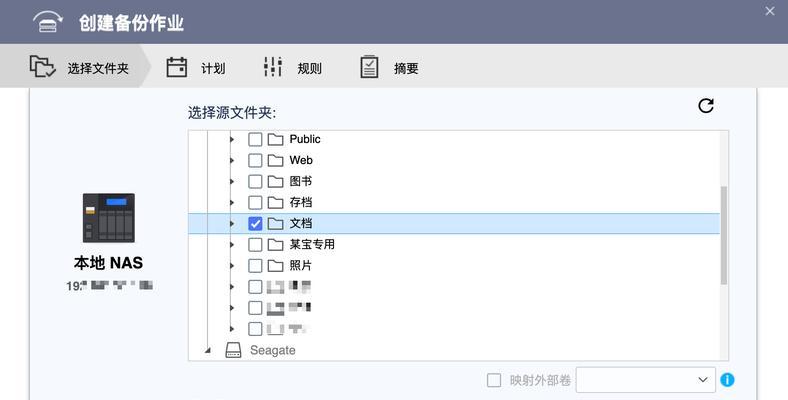Tick the 图书 folder checkbox
This screenshot has width=788, height=400.
point(255,181)
